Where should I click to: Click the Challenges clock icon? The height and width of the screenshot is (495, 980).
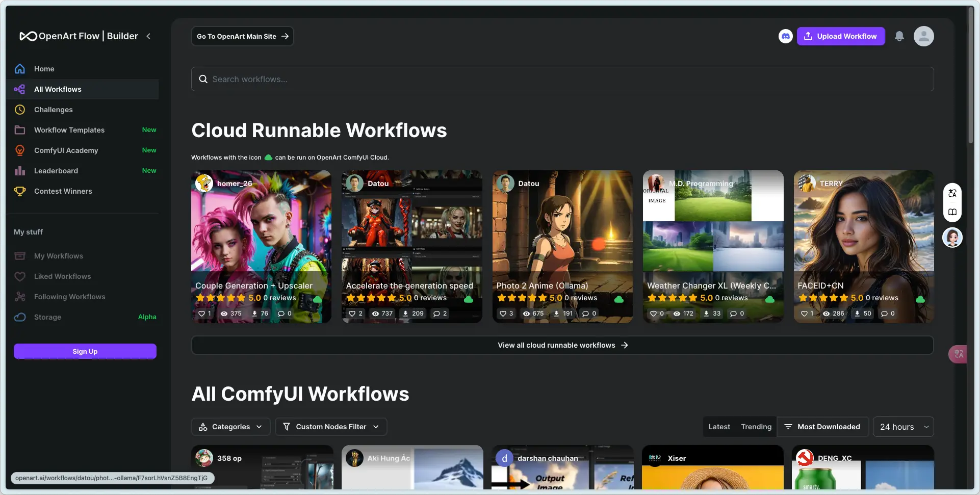click(x=20, y=110)
